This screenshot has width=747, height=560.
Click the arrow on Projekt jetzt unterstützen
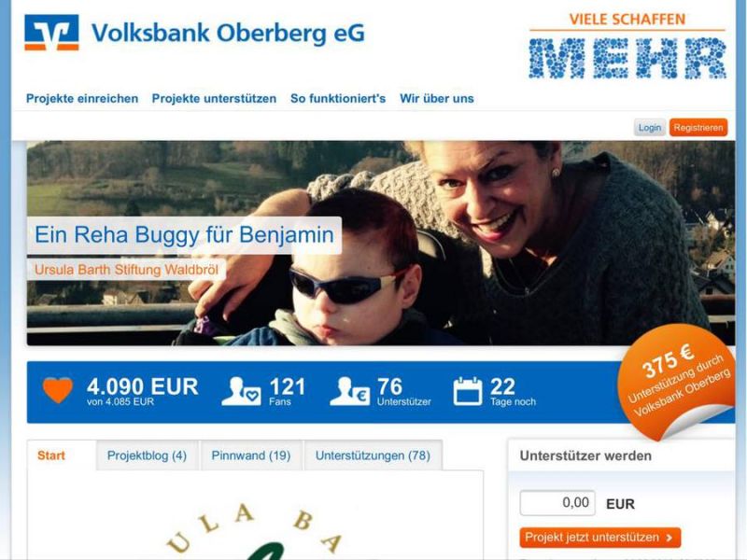click(669, 538)
